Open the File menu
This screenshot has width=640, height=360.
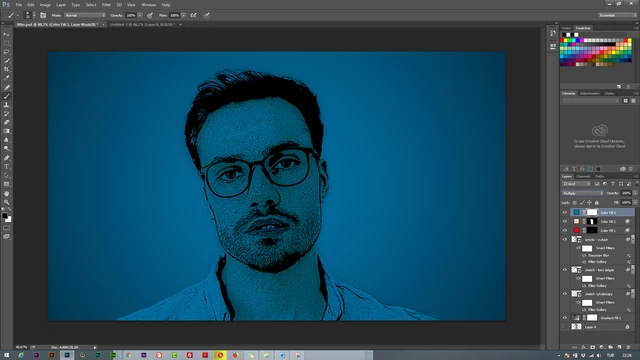pos(19,5)
